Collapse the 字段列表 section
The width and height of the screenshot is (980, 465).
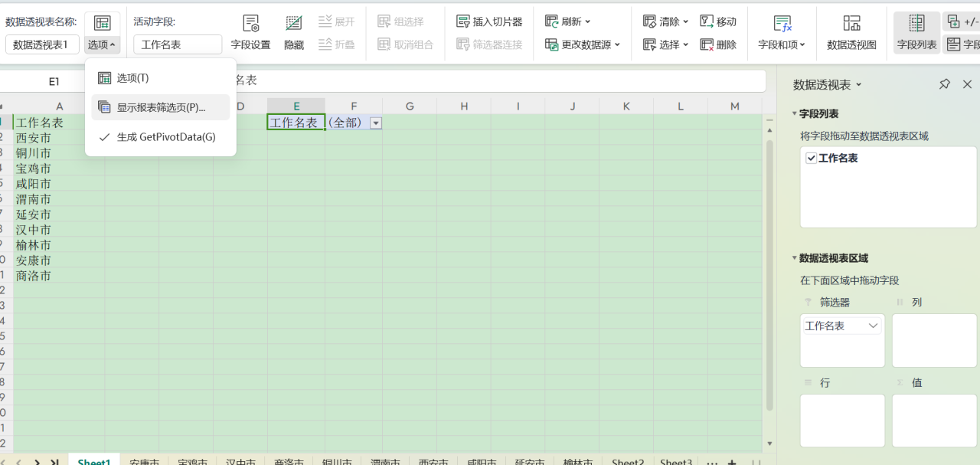795,113
